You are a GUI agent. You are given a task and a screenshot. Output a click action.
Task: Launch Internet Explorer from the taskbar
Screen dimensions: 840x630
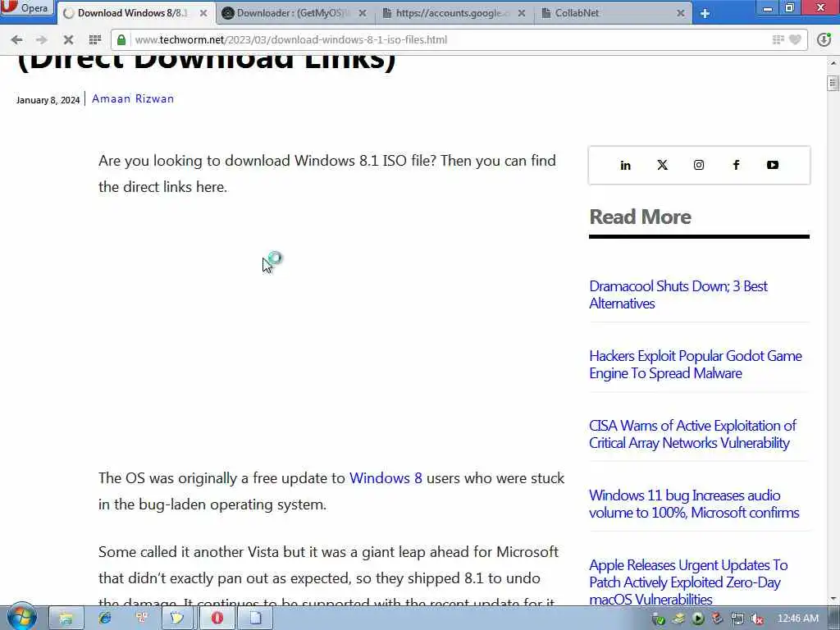coord(104,619)
